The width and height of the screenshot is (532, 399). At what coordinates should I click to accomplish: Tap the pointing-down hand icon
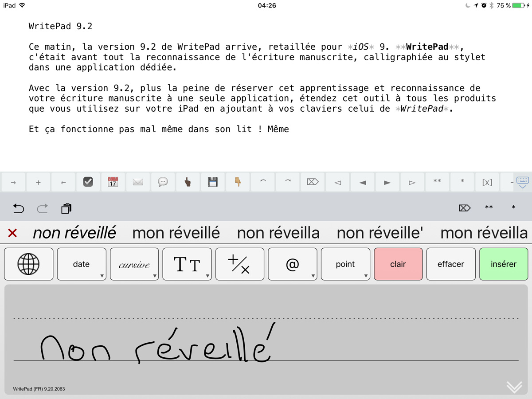pyautogui.click(x=238, y=182)
